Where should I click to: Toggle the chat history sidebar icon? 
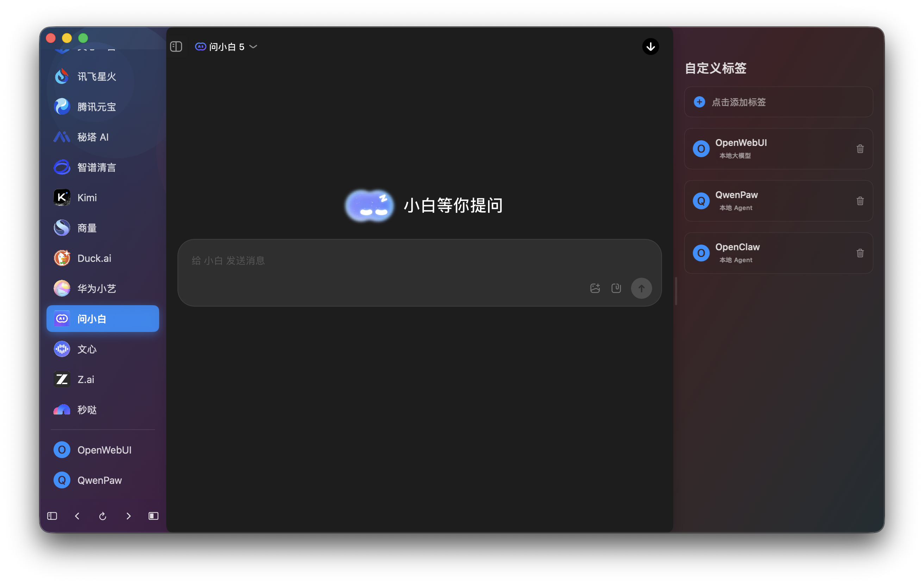[176, 47]
